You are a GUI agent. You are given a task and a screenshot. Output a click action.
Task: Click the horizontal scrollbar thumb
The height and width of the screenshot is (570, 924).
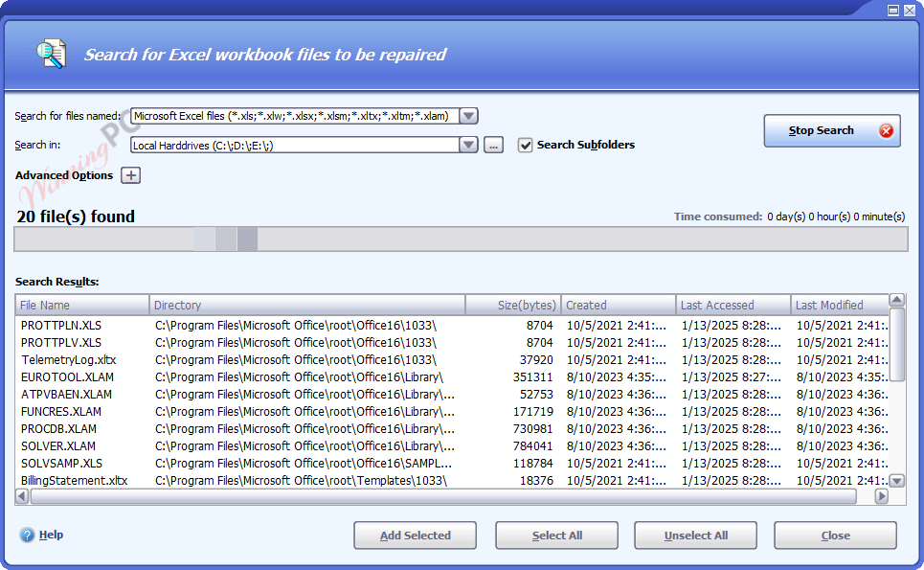[x=443, y=496]
